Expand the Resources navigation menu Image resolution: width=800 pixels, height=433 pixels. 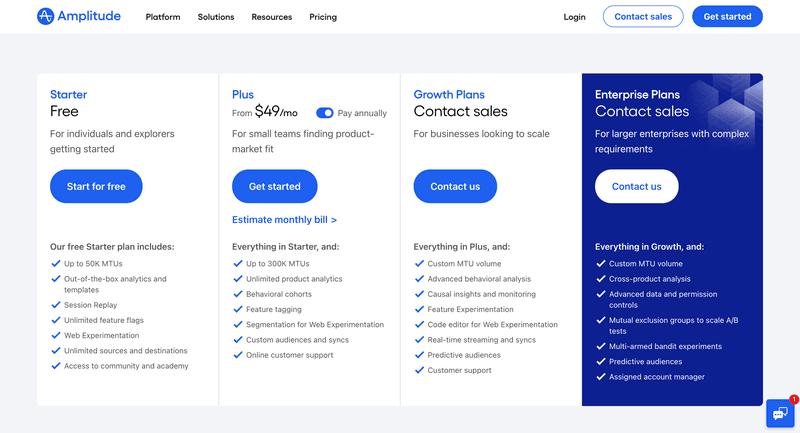[272, 17]
